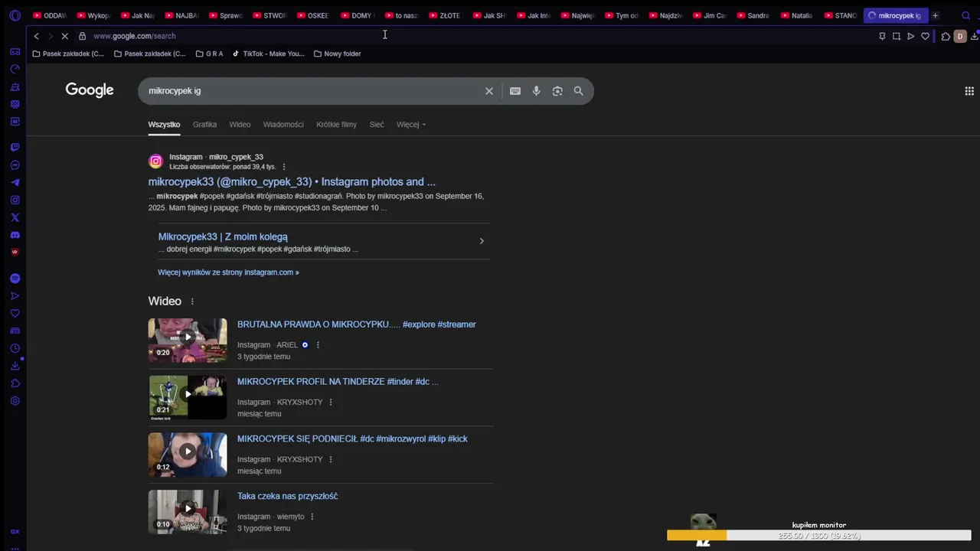
Task: Switch to the Krótkie filmy tab
Action: click(x=336, y=125)
